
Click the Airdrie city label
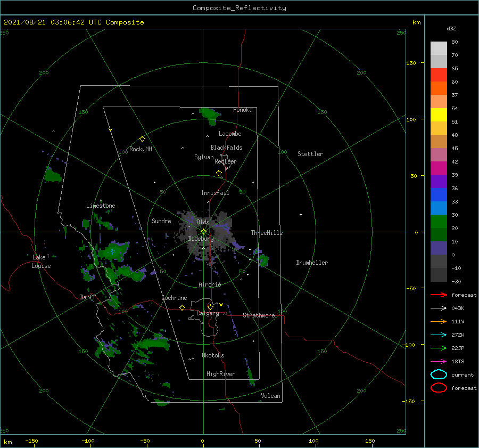click(x=210, y=284)
